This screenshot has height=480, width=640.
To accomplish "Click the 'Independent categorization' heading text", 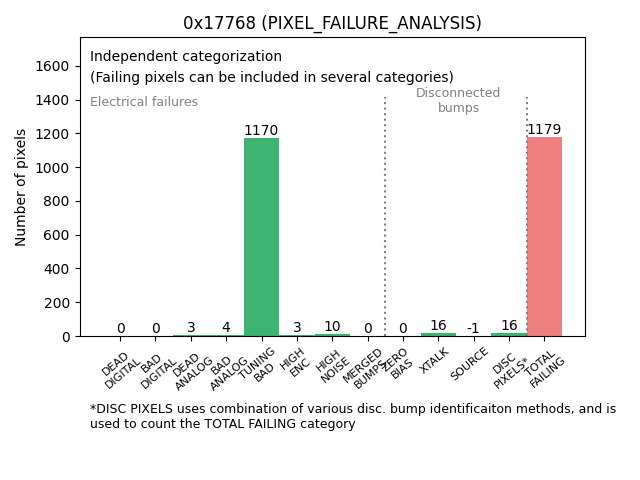I will click(186, 57).
